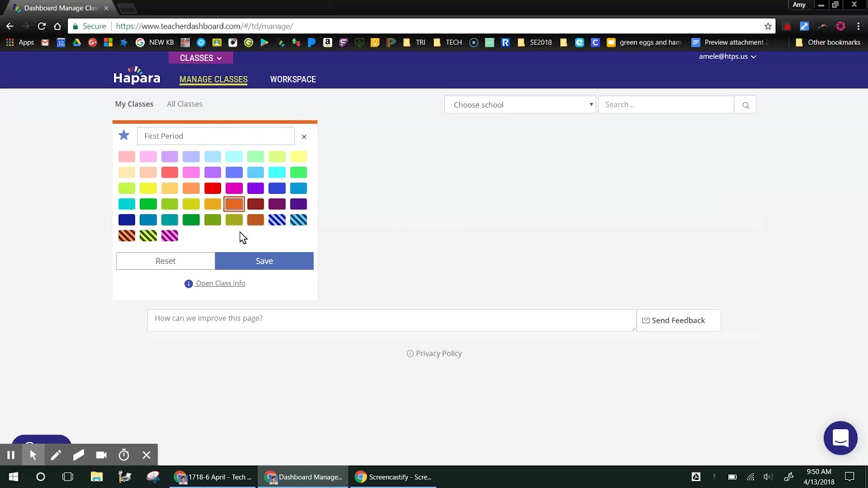
Task: Open the chat support bubble icon
Action: point(840,438)
